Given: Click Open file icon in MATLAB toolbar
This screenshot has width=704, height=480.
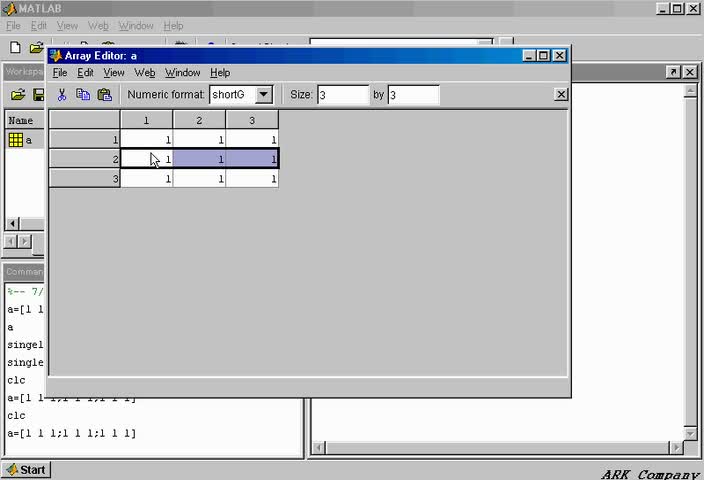Looking at the screenshot, I should coord(36,47).
